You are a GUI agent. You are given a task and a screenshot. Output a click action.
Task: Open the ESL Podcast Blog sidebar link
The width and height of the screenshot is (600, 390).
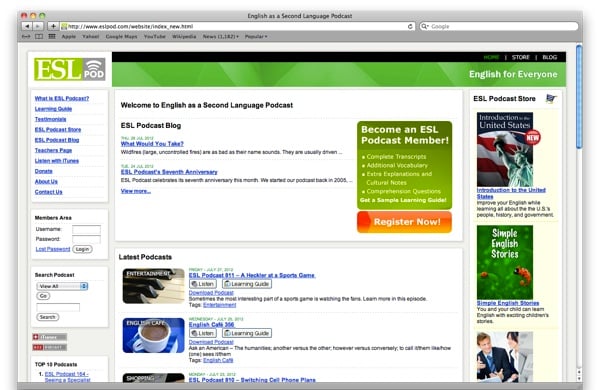pos(57,140)
